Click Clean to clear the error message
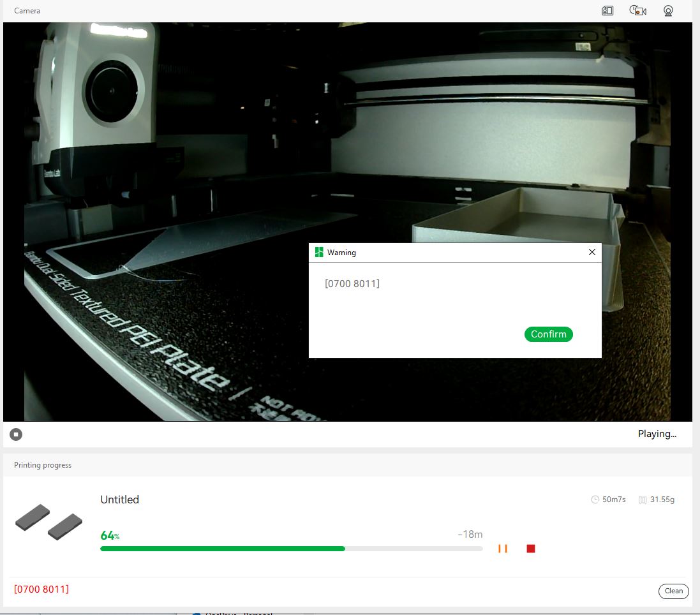This screenshot has height=615, width=700. point(673,591)
